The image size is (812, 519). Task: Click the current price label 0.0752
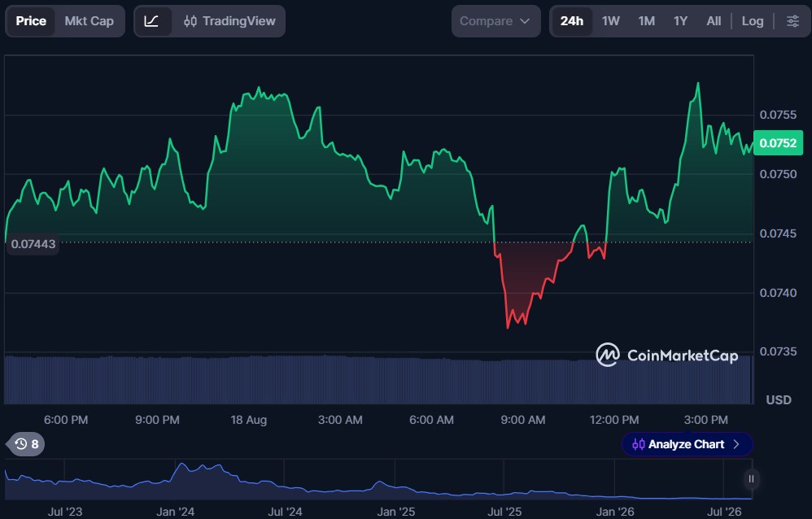click(x=778, y=143)
